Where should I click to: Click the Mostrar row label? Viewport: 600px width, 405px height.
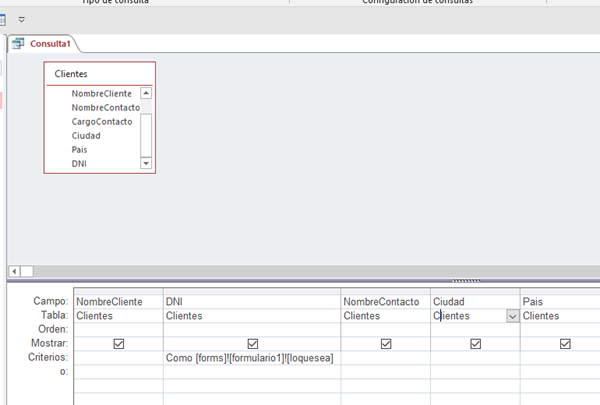coord(49,343)
